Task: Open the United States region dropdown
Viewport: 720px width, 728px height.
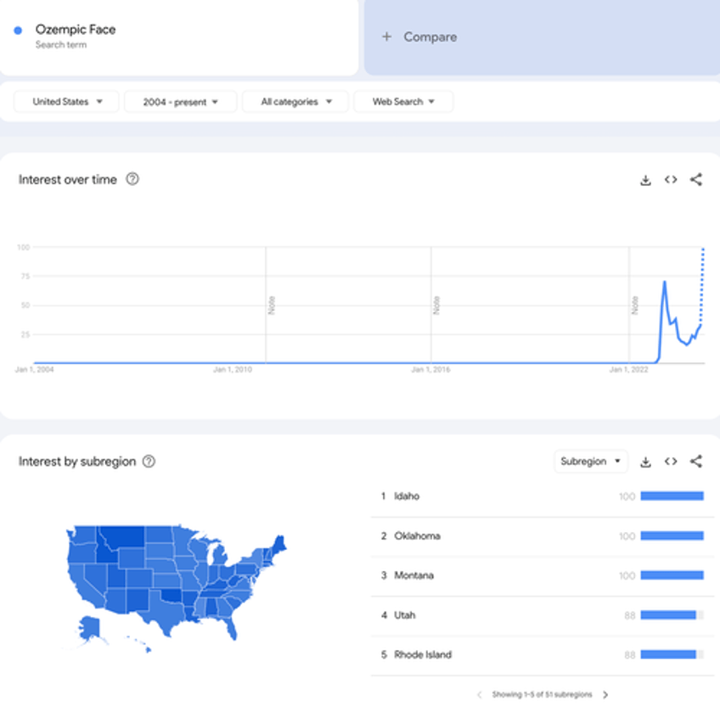Action: click(66, 102)
